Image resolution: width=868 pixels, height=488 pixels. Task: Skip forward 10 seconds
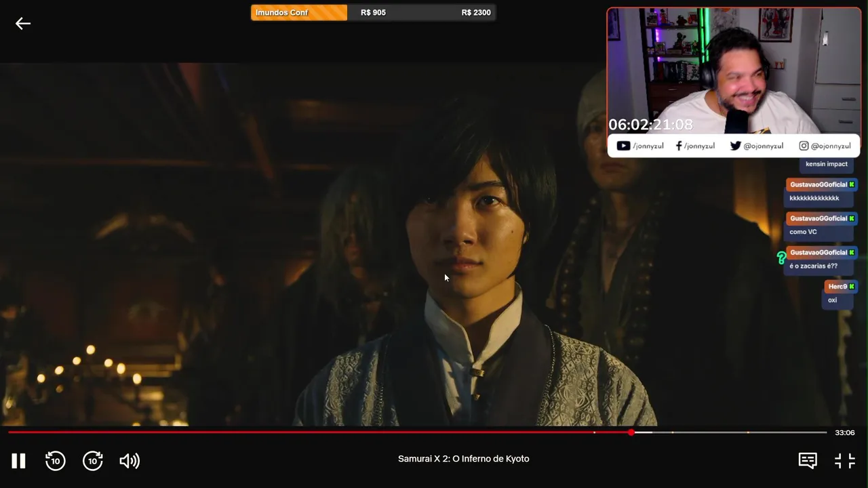coord(93,461)
